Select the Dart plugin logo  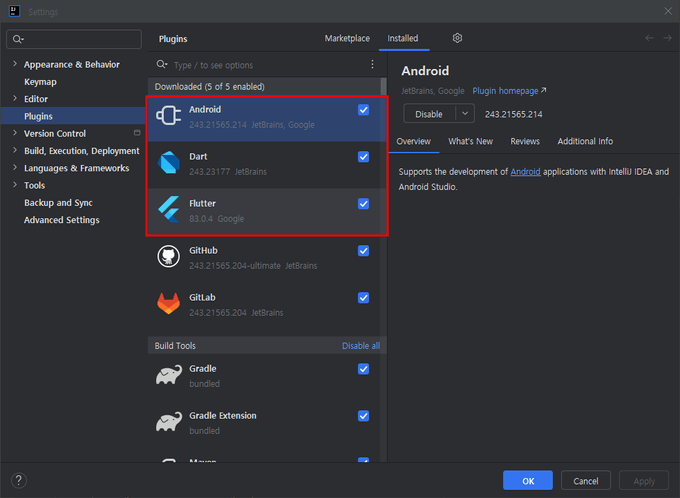(x=168, y=163)
